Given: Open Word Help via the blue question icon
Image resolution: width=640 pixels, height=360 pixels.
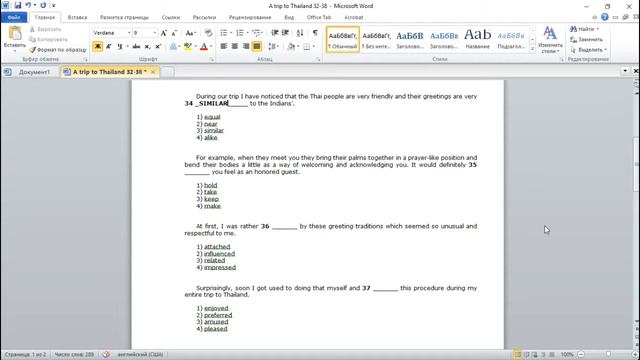Looking at the screenshot, I should click(x=604, y=17).
